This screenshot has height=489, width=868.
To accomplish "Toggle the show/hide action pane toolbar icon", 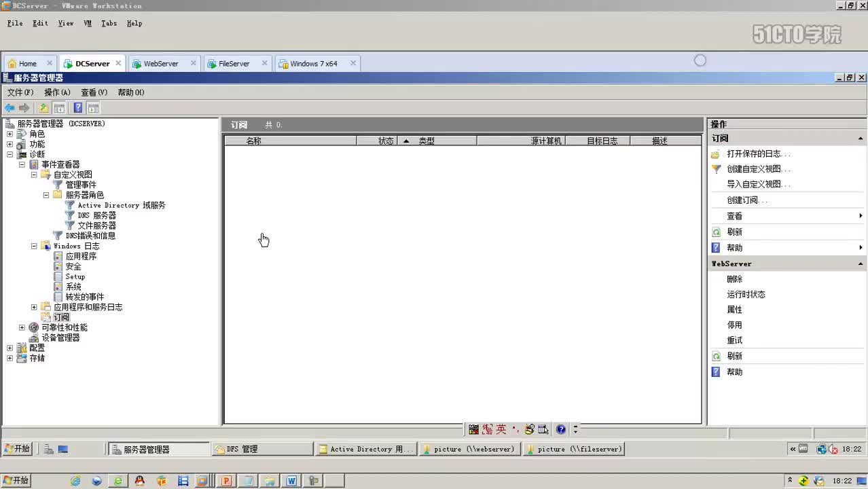I will [x=93, y=108].
